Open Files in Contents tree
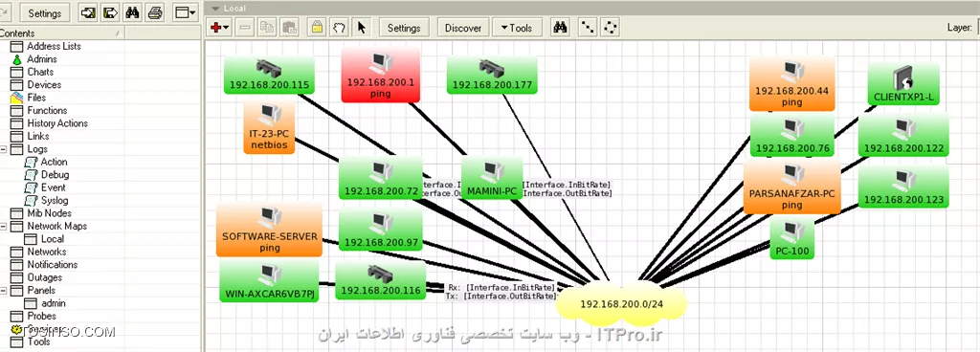980x352 pixels. 36,98
